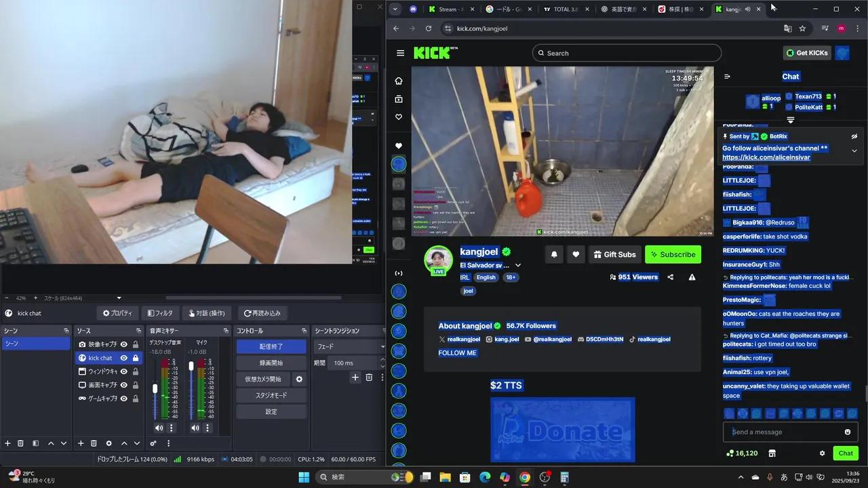Reload the kick.com browser page
868x488 pixels.
coord(429,28)
